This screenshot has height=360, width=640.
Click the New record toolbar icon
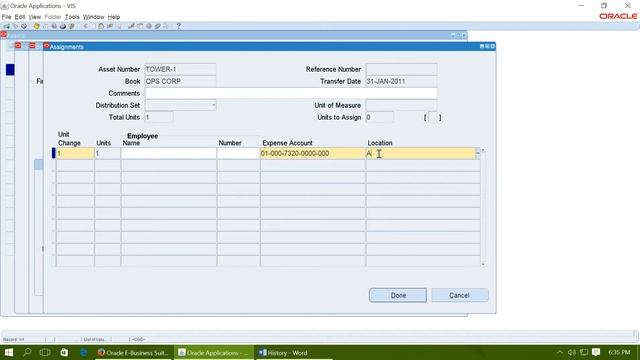point(6,26)
